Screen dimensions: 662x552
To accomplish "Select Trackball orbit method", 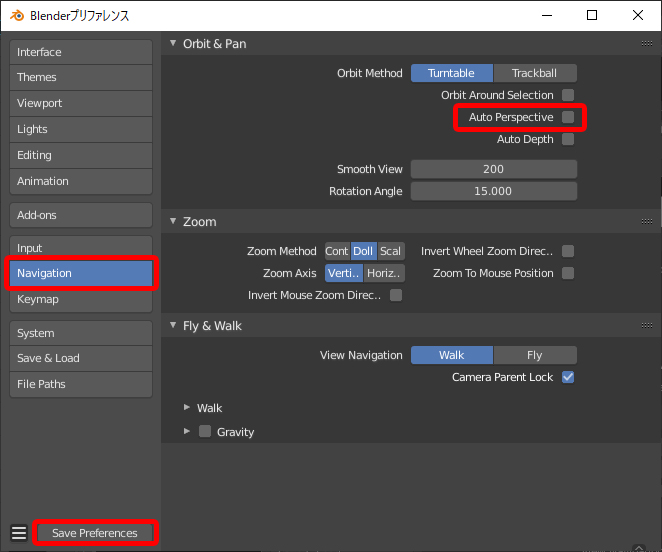I will [x=535, y=73].
